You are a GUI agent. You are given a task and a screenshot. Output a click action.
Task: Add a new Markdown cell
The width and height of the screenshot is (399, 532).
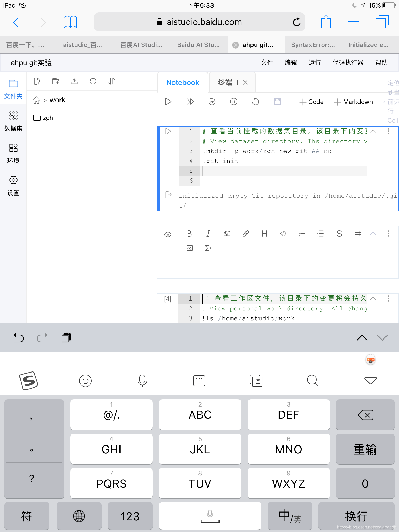353,102
